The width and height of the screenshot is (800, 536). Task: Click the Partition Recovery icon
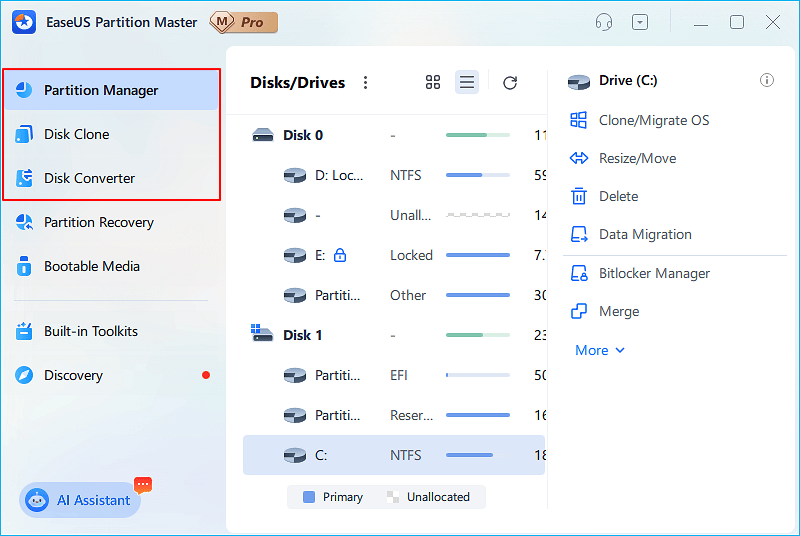(x=24, y=222)
